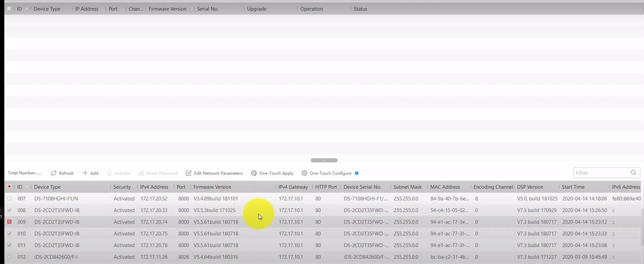Sort upper table by ID column arrow
This screenshot has width=644, height=264.
(x=27, y=8)
